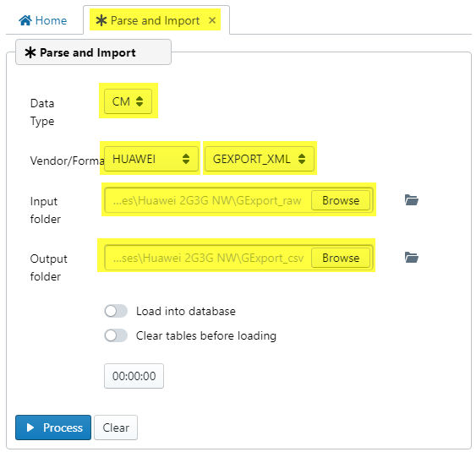Browse for the input folder
Screen dimensions: 476x452
click(341, 200)
